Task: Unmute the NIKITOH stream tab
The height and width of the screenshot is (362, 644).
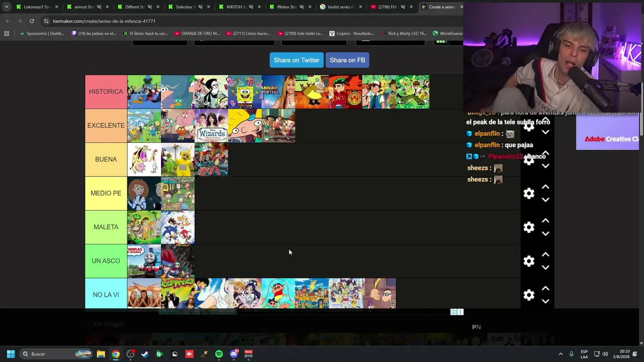Action: pos(251,7)
